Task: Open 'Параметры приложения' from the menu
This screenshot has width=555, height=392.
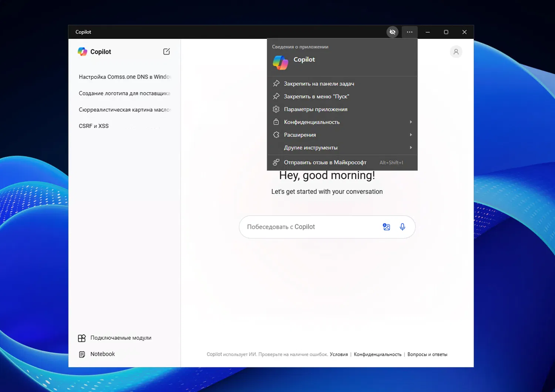Action: (342, 109)
